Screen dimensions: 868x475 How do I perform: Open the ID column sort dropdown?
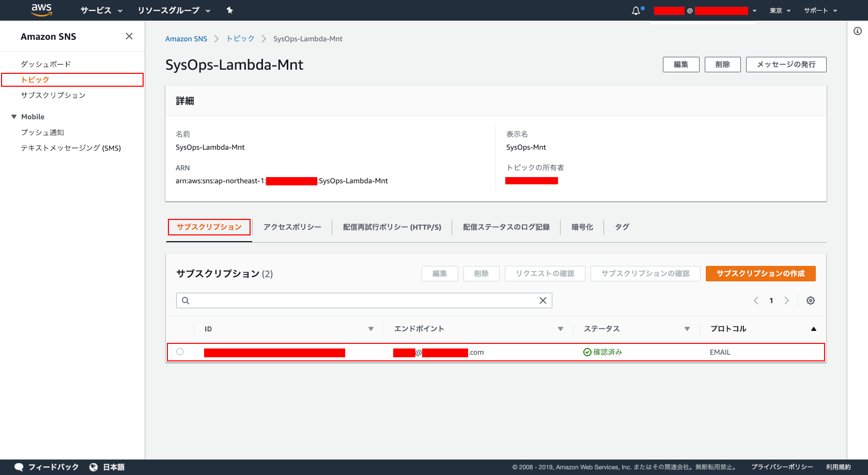click(371, 328)
